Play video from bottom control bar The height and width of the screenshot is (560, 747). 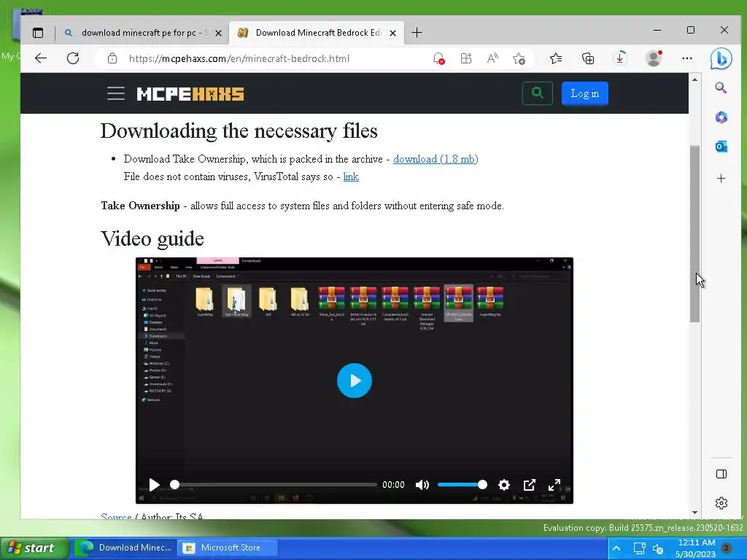click(154, 485)
